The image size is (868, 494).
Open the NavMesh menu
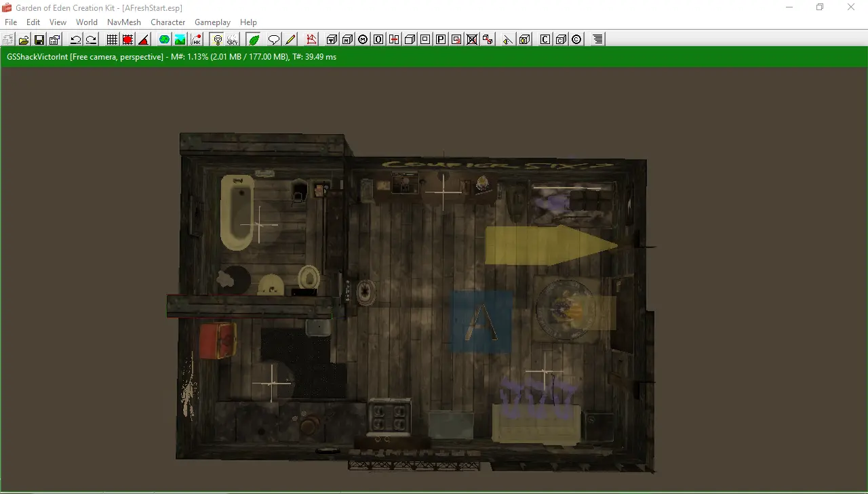point(124,22)
